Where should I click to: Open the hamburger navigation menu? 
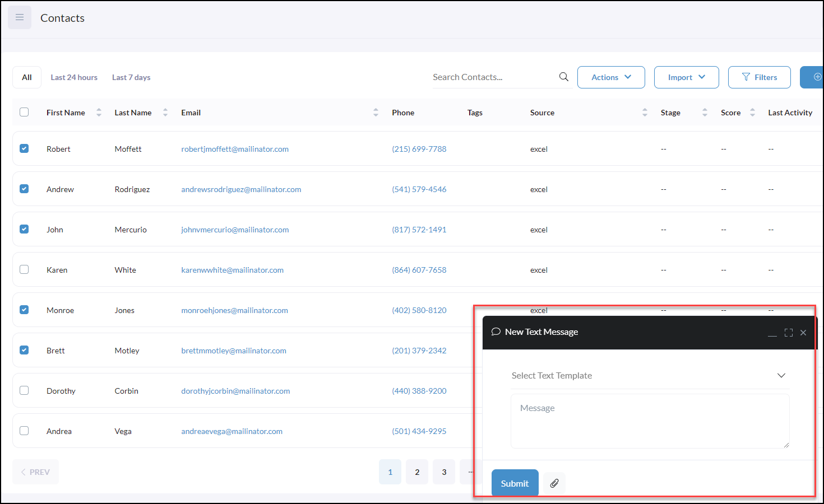tap(20, 17)
